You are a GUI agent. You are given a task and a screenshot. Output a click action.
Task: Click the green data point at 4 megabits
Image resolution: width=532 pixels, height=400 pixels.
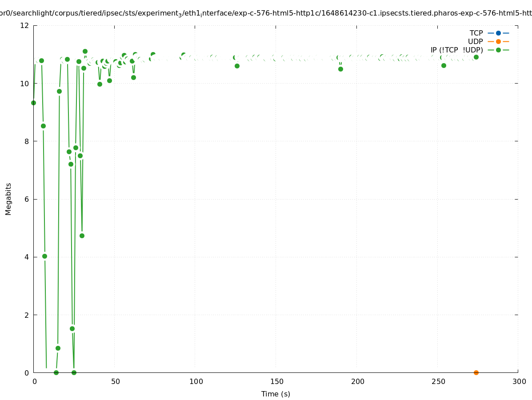[x=44, y=256]
